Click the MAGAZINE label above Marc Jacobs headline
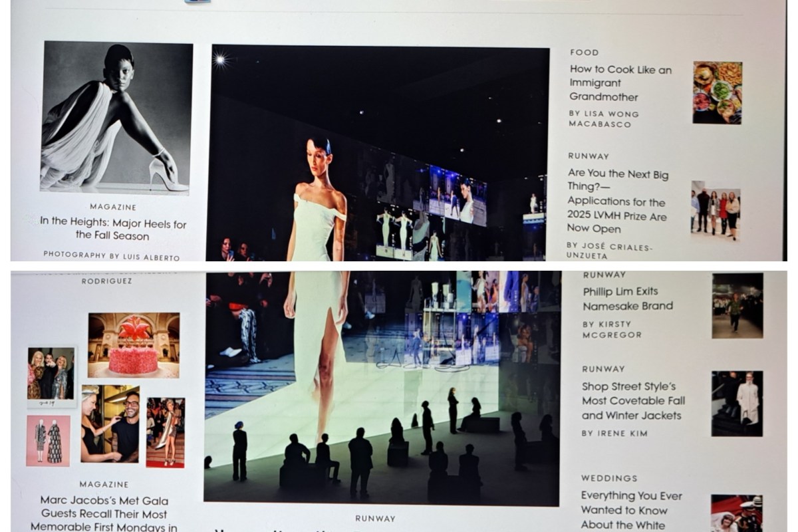Screen dimensions: 798x532 pyautogui.click(x=104, y=484)
